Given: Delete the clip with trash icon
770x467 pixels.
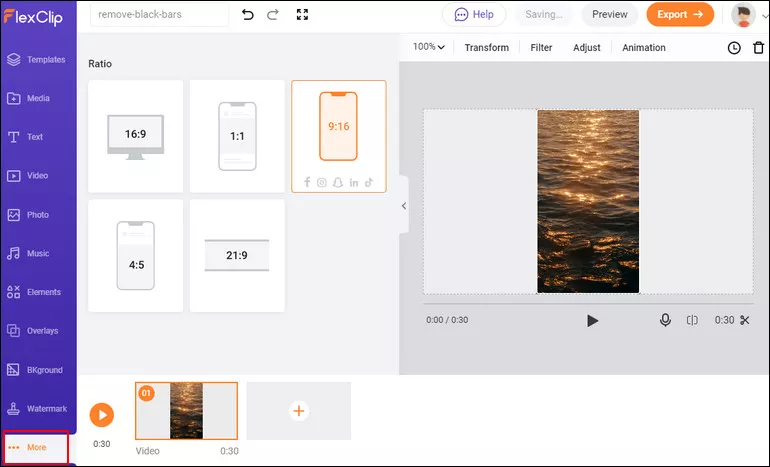Looking at the screenshot, I should (759, 48).
